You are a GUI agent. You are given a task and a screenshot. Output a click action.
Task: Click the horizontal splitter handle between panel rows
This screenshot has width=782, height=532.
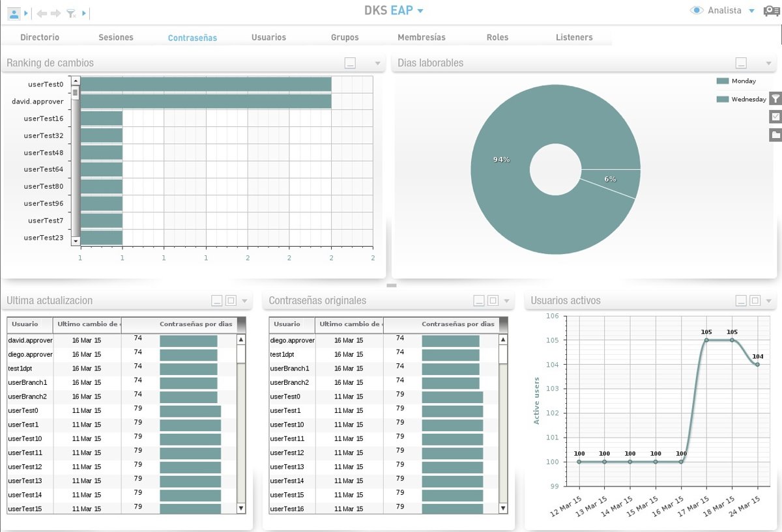392,286
